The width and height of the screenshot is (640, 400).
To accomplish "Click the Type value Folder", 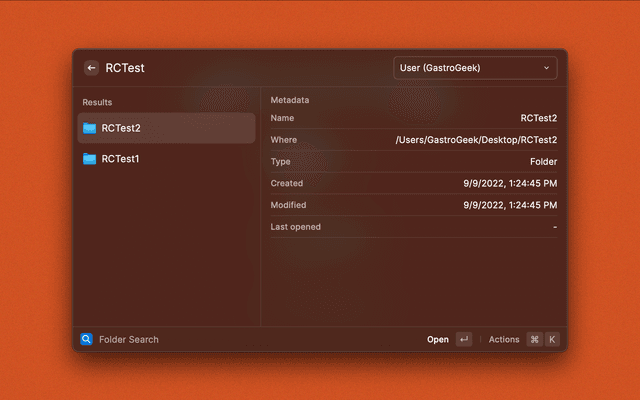I will coord(543,161).
